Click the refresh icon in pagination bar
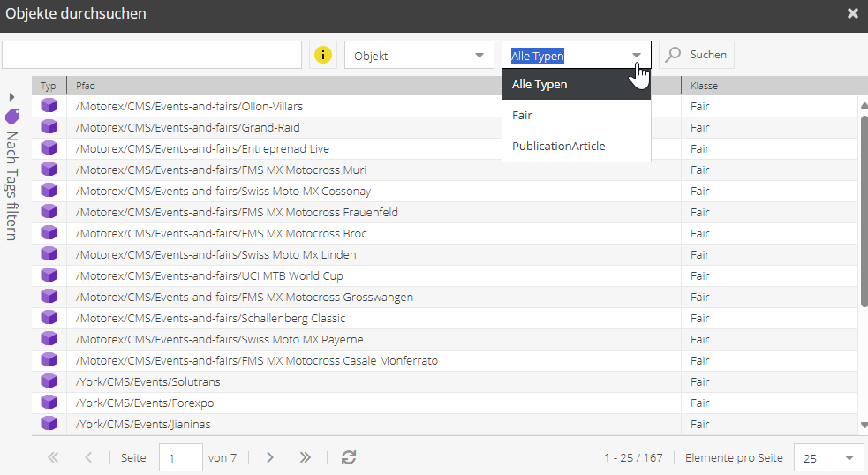The image size is (868, 475). (349, 457)
